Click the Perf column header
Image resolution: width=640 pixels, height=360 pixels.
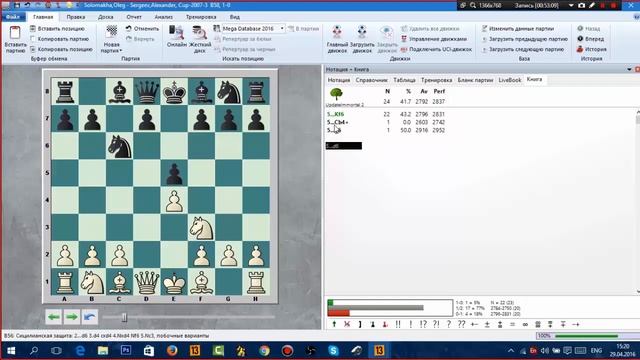point(439,91)
